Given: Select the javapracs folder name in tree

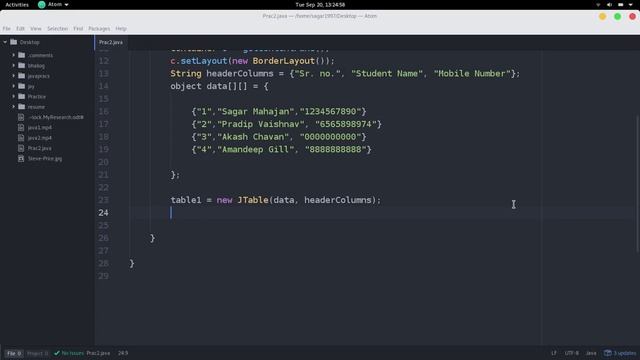Looking at the screenshot, I should coord(39,76).
